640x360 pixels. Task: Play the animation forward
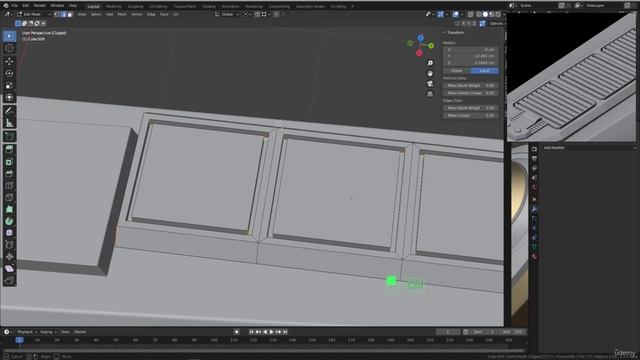click(272, 332)
